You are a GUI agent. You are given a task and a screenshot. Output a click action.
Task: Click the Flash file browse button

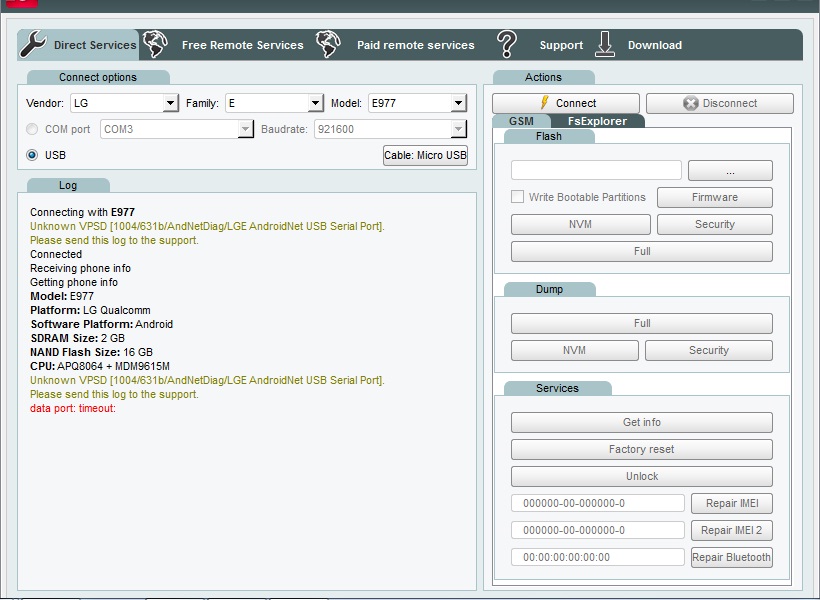coord(730,171)
